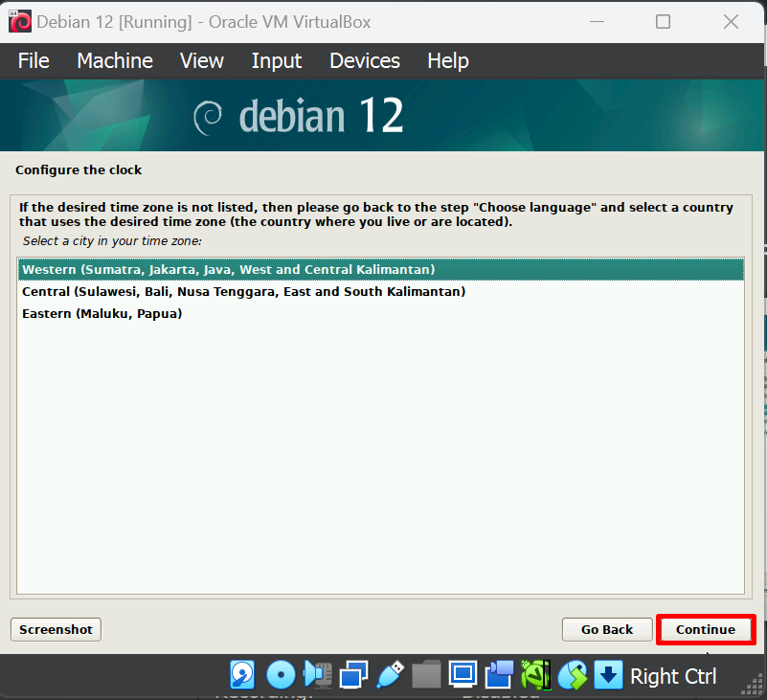767x700 pixels.
Task: Select Eastern (Maluku, Papua) time zone
Action: tap(381, 313)
